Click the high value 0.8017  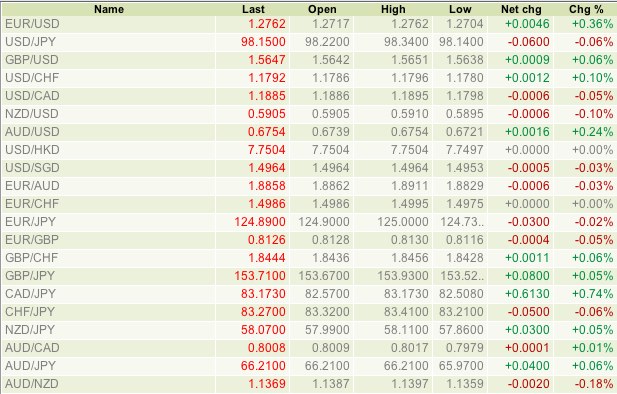(x=410, y=348)
